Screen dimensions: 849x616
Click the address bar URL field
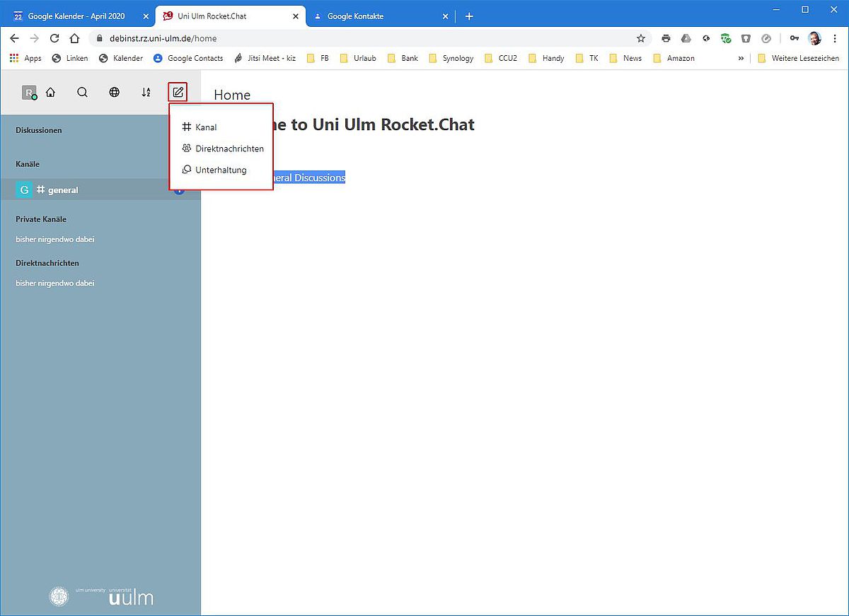click(354, 38)
